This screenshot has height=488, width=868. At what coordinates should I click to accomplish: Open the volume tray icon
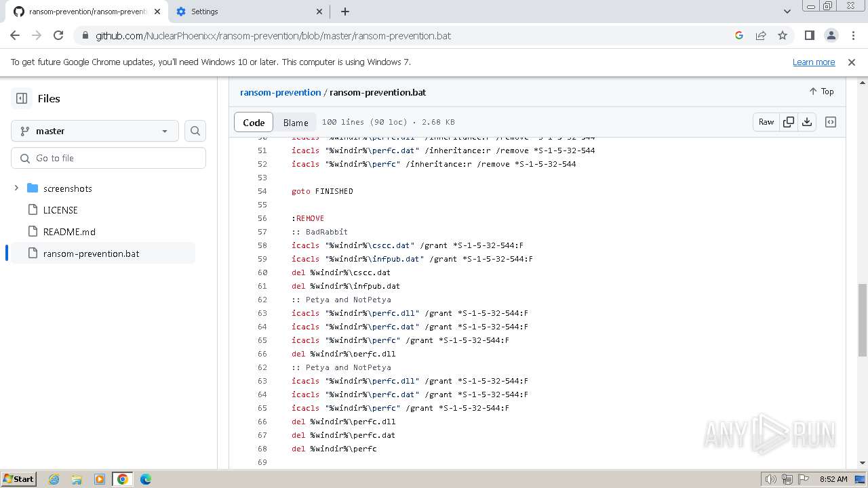pos(770,479)
